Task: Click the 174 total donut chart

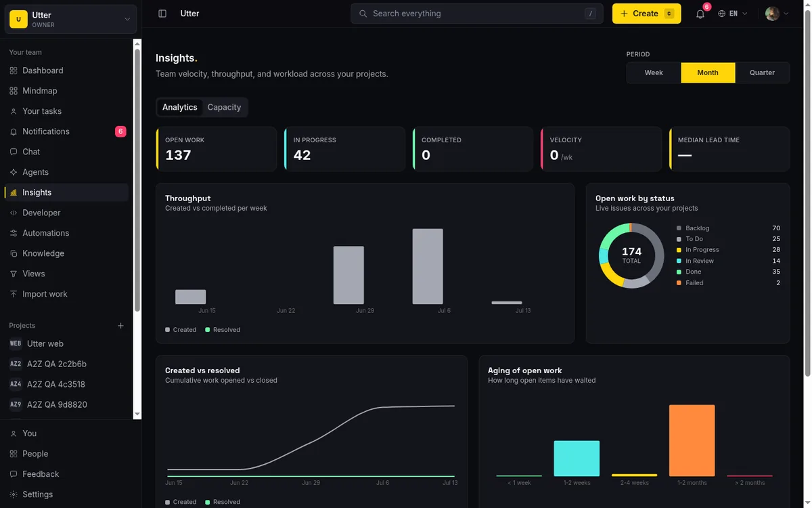Action: point(631,255)
